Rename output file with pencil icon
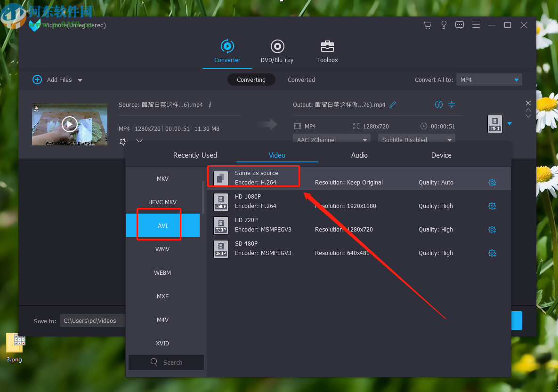The width and height of the screenshot is (558, 392). pyautogui.click(x=393, y=104)
